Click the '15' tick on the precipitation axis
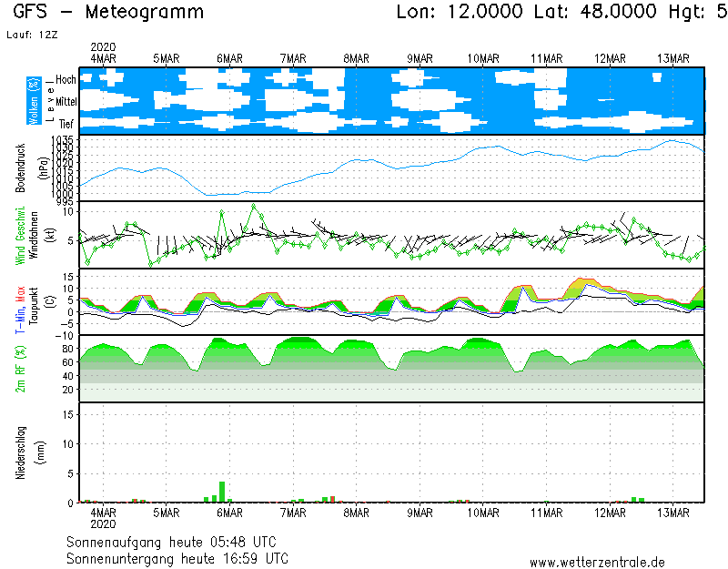728x569 pixels. [68, 415]
